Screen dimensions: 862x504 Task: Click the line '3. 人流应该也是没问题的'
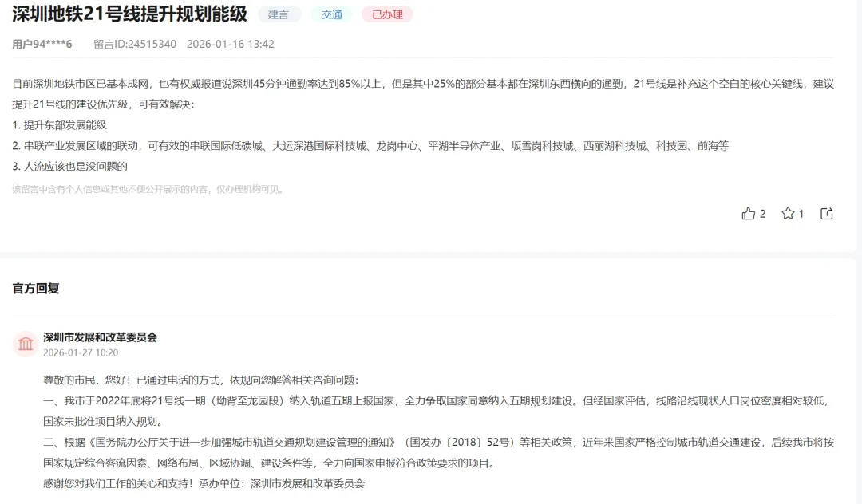69,167
